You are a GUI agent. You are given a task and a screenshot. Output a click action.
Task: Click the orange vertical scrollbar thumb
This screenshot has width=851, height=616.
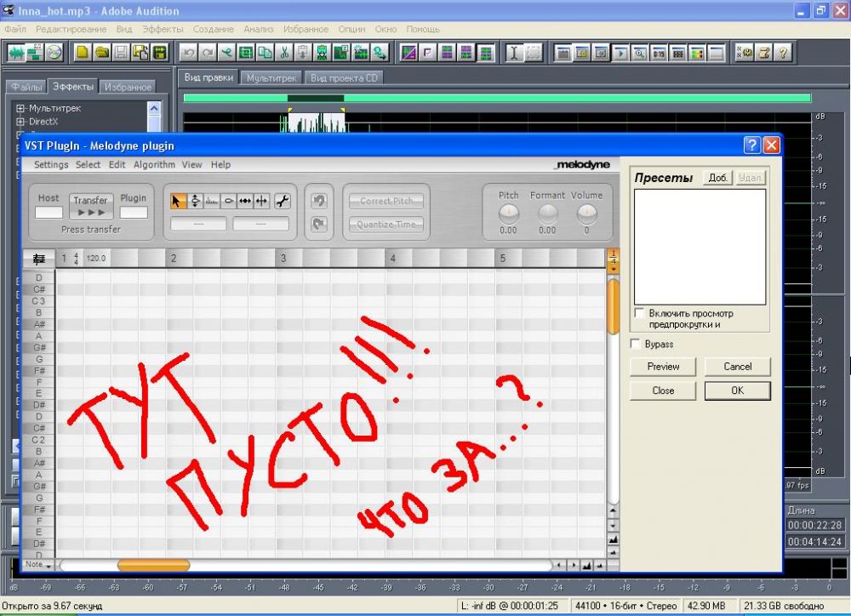pyautogui.click(x=614, y=306)
